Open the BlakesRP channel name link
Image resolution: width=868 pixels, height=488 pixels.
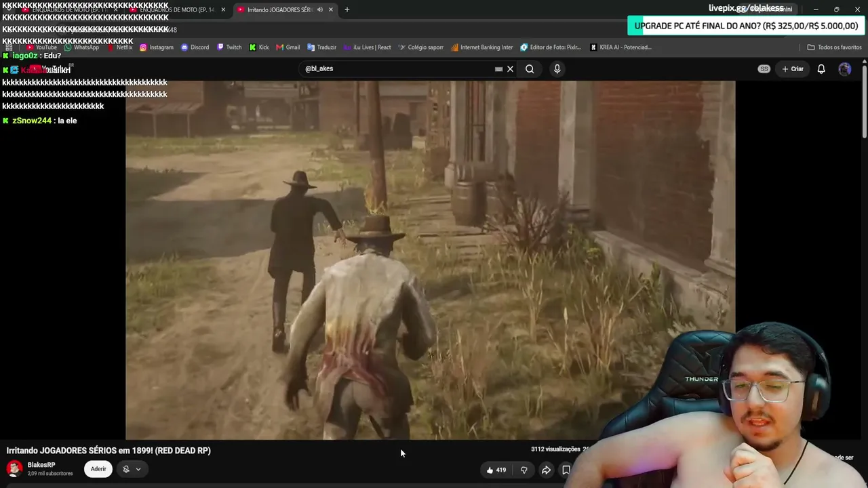tap(41, 465)
